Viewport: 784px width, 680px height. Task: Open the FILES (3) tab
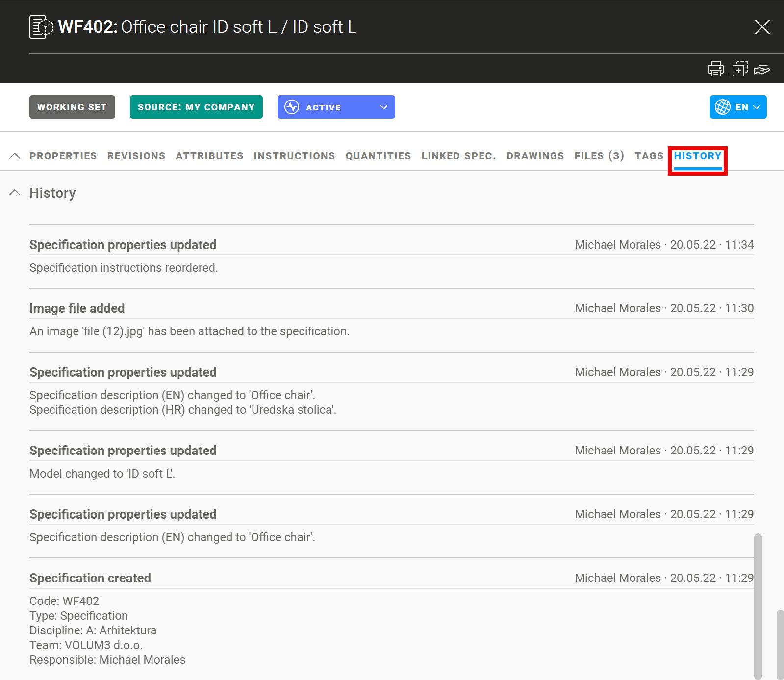pos(599,156)
